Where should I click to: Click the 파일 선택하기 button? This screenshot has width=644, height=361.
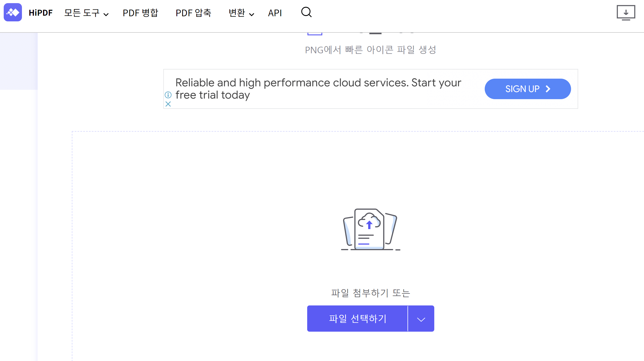(x=357, y=319)
